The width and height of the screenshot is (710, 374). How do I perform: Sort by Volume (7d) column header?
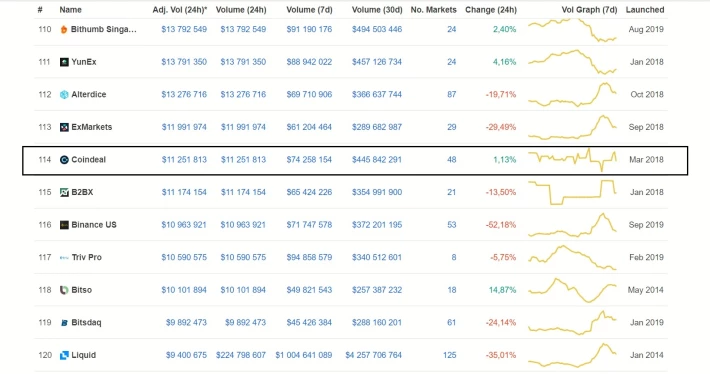[309, 10]
